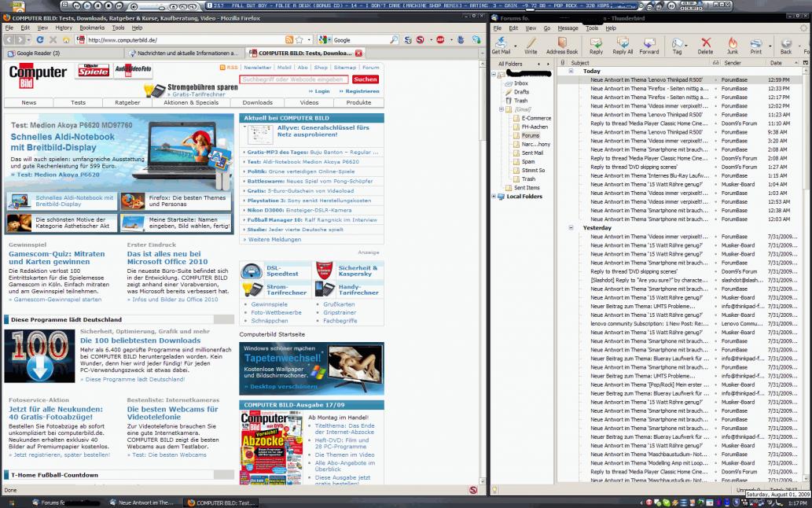Print the selected message
This screenshot has height=508, width=812.
[756, 46]
